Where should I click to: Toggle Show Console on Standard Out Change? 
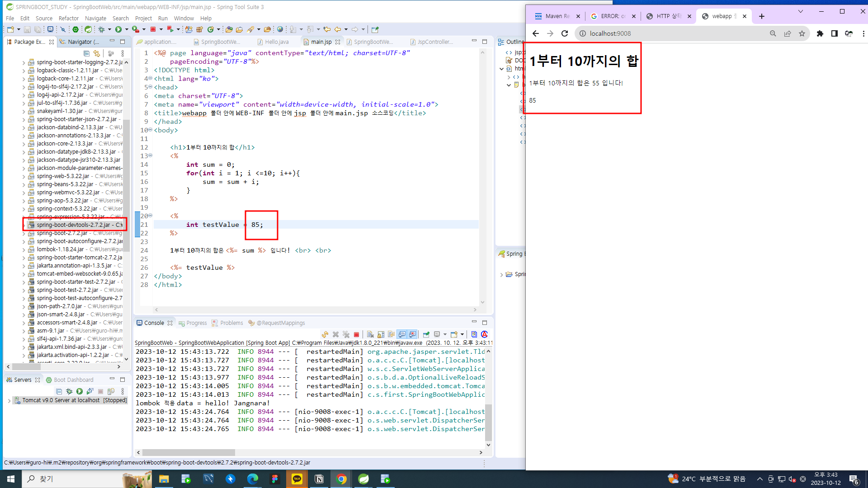(x=402, y=334)
